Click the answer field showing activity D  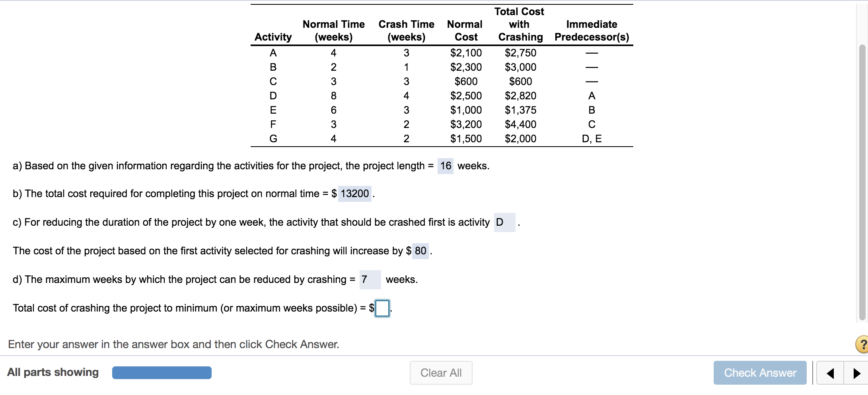point(503,222)
